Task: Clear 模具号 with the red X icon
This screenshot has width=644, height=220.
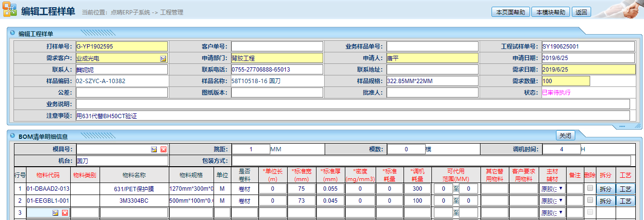Action: click(x=163, y=149)
